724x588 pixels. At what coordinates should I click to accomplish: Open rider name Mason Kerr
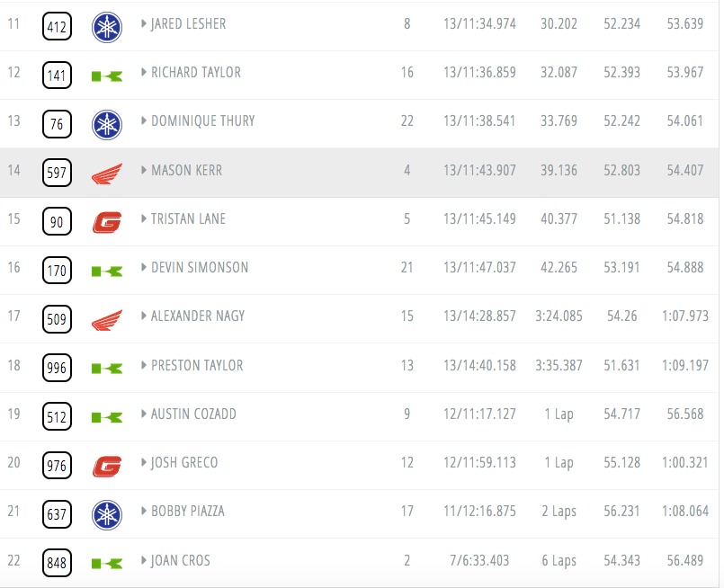pos(186,170)
